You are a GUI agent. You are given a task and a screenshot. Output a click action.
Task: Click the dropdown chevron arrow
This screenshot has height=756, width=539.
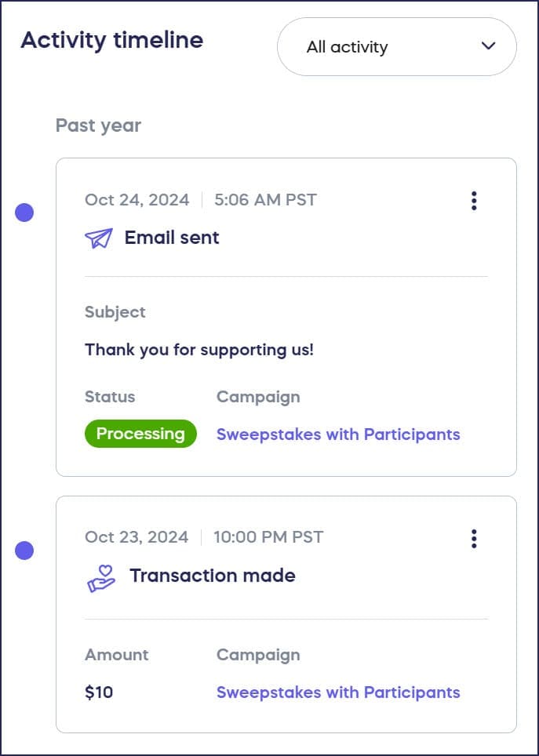pos(489,46)
